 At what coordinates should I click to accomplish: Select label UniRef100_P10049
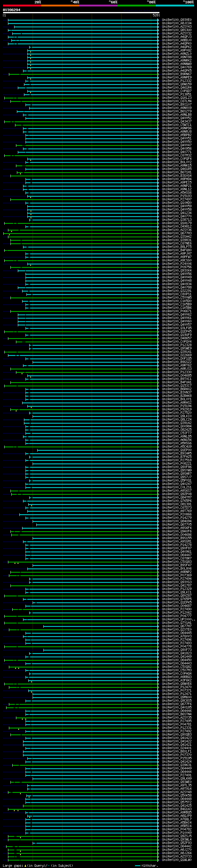pyautogui.click(x=177, y=833)
